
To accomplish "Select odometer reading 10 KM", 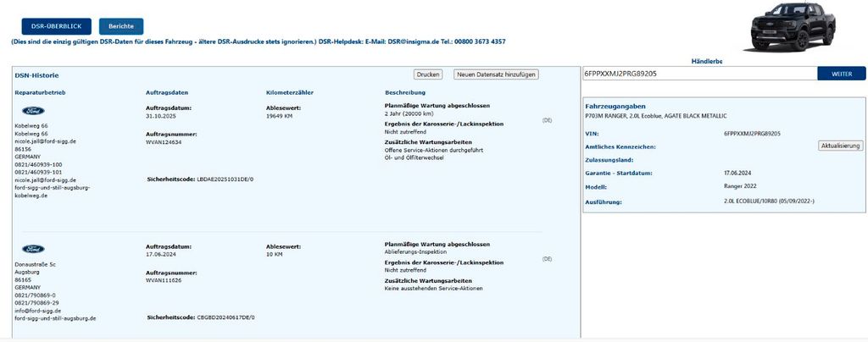I will (275, 254).
